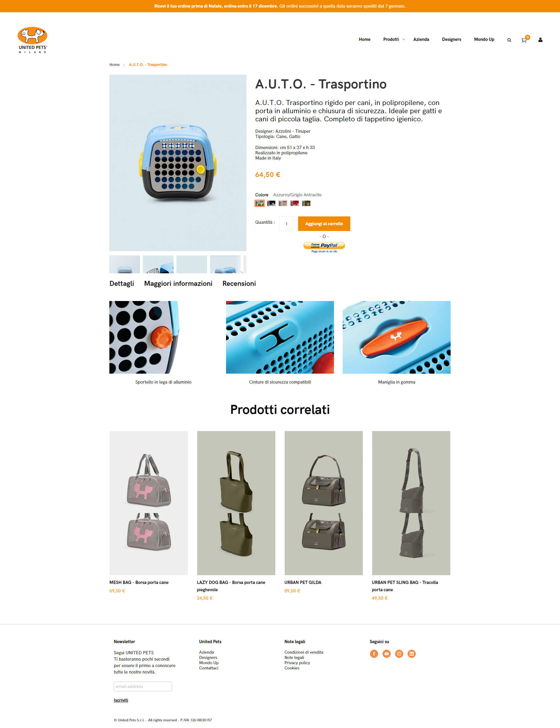Open Designers in the top menu
Image resolution: width=560 pixels, height=728 pixels.
pos(451,39)
